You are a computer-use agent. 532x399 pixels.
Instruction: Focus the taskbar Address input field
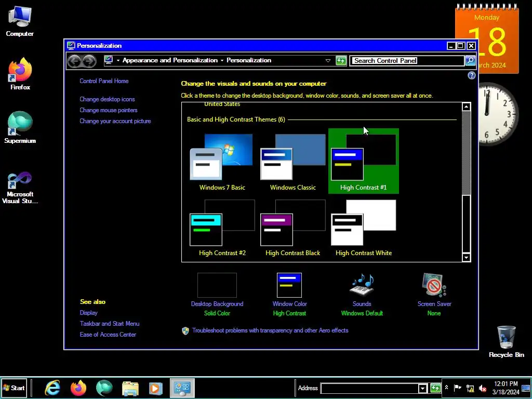pos(369,389)
